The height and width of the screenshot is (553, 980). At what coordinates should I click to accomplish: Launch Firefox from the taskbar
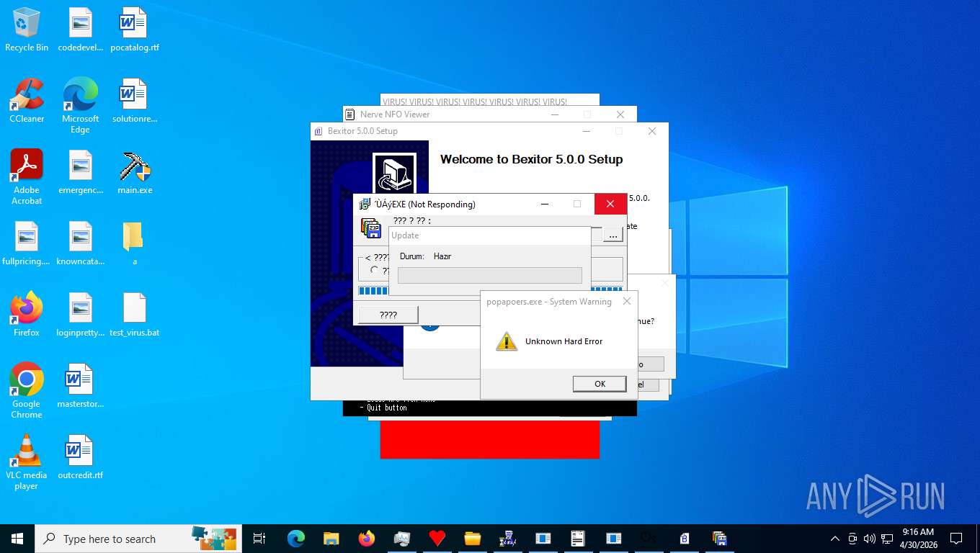point(366,539)
